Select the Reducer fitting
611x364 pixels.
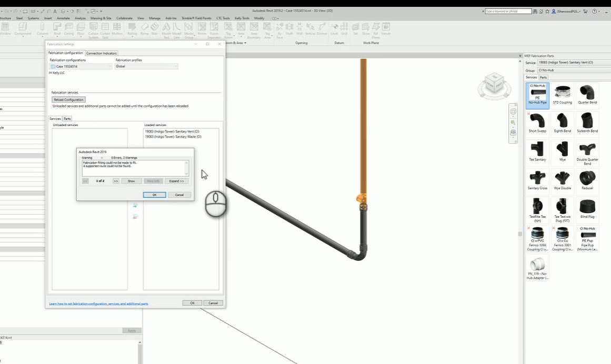[x=587, y=180]
